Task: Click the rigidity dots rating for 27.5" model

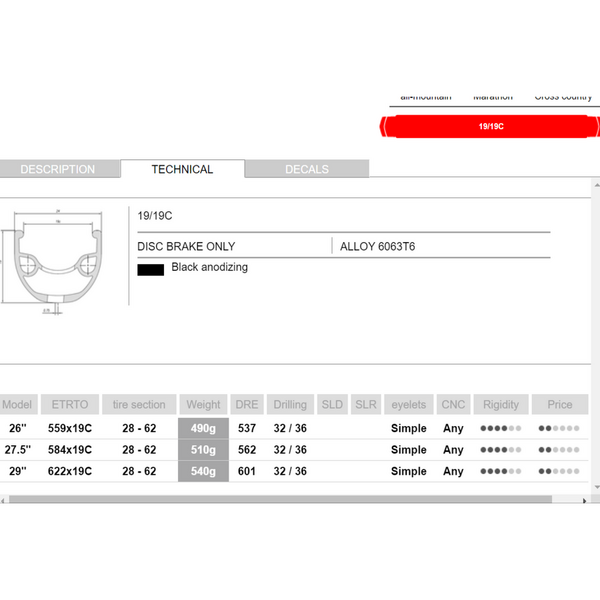Action: point(501,450)
